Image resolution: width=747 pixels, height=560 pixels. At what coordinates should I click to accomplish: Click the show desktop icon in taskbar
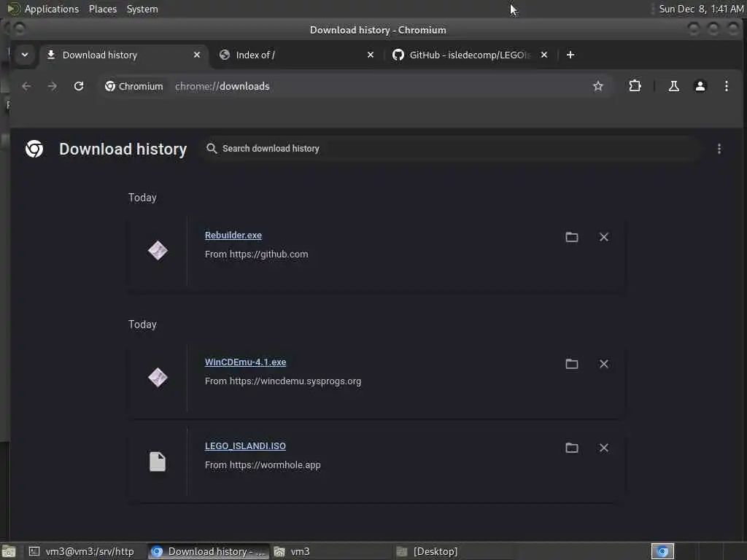pos(9,551)
